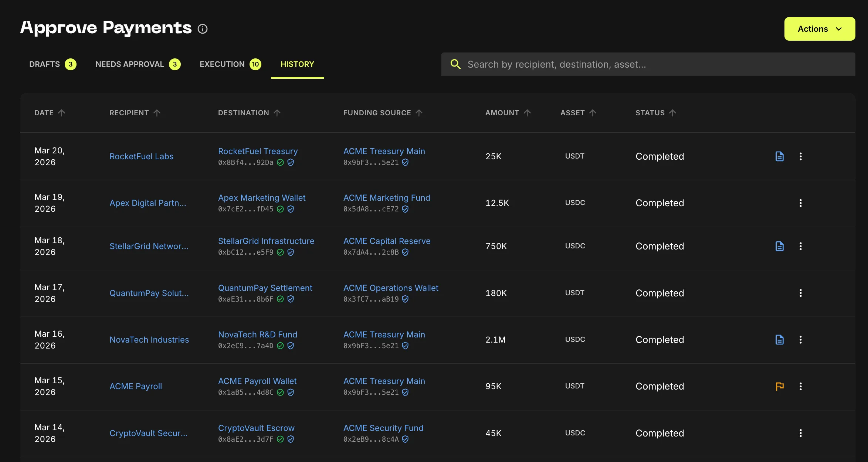Open CryptoVault Escrow destination link
The width and height of the screenshot is (868, 462).
point(256,428)
